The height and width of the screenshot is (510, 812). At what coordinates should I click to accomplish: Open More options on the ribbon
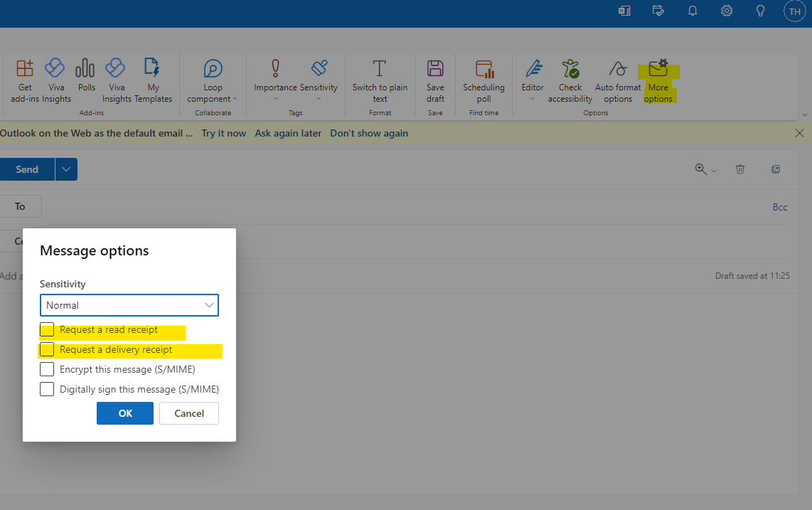[658, 78]
